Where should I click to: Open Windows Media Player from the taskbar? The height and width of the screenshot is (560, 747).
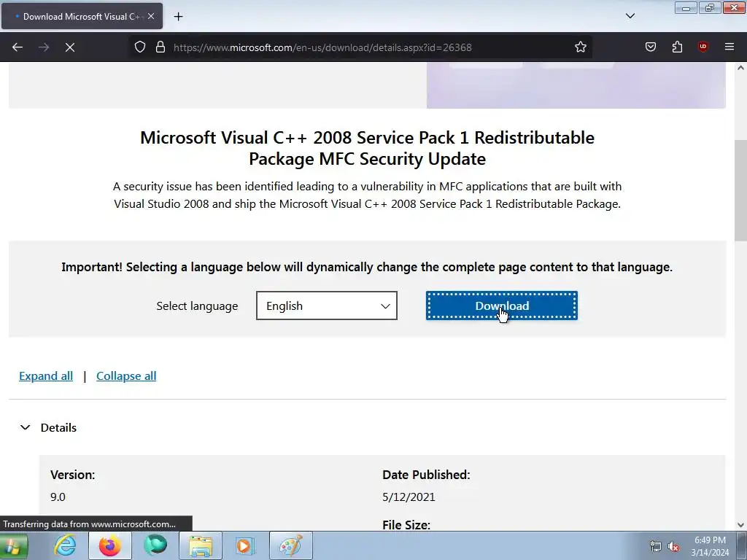click(x=246, y=545)
